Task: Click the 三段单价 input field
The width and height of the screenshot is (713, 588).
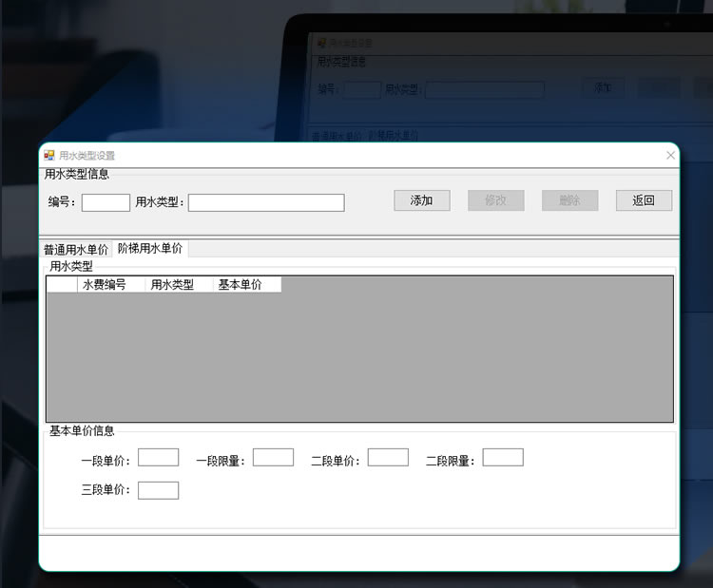Action: point(158,490)
